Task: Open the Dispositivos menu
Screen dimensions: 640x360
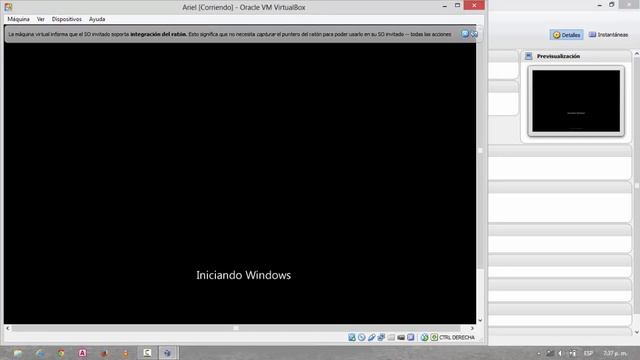Action: 67,19
